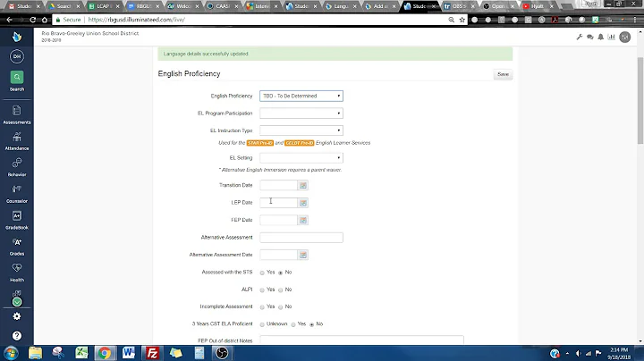The height and width of the screenshot is (361, 644).
Task: Click the Transition Date input field
Action: [x=278, y=186]
